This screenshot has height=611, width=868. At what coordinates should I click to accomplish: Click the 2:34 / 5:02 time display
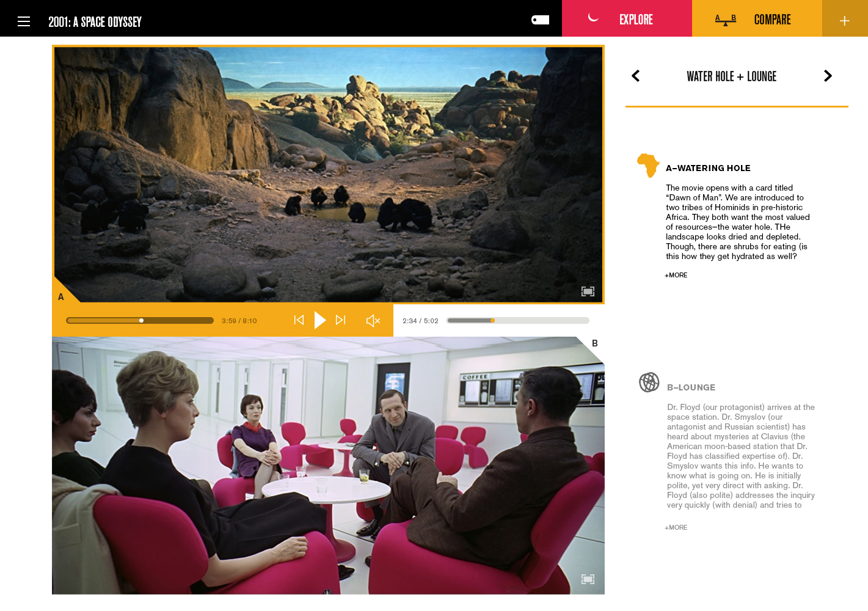click(420, 321)
